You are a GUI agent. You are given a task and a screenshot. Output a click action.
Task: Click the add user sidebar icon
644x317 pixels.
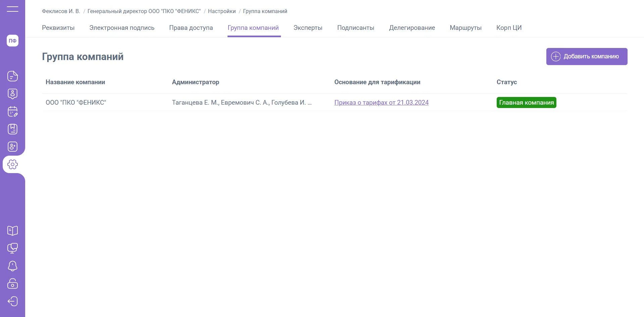click(x=12, y=147)
